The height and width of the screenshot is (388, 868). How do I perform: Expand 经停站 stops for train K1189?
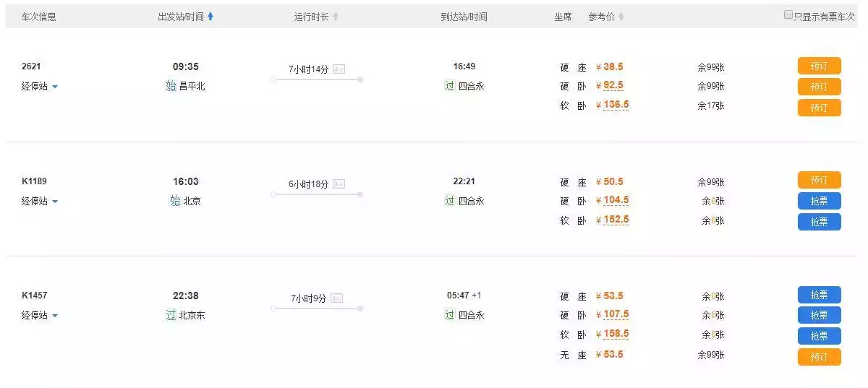40,202
